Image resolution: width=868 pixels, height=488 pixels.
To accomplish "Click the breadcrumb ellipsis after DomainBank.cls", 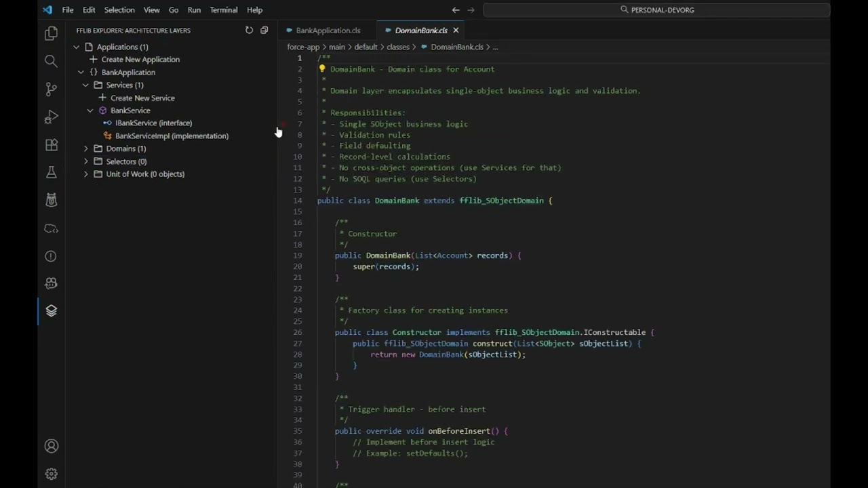I will point(495,47).
